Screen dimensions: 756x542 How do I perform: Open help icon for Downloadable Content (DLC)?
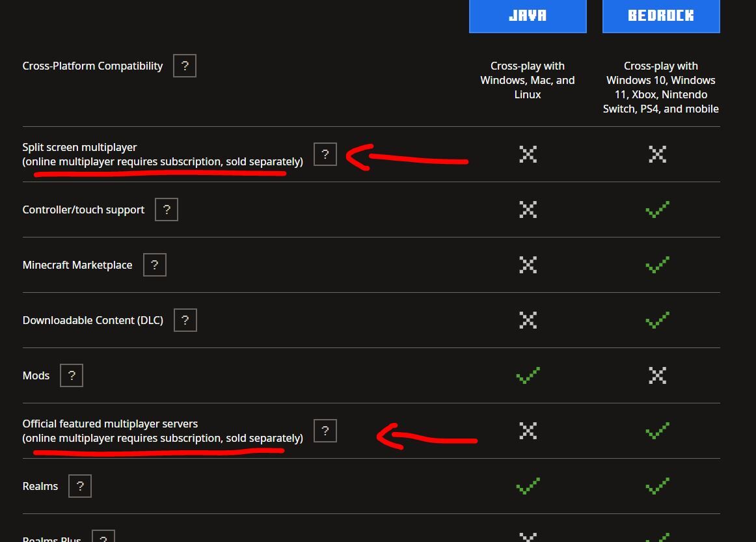tap(185, 320)
